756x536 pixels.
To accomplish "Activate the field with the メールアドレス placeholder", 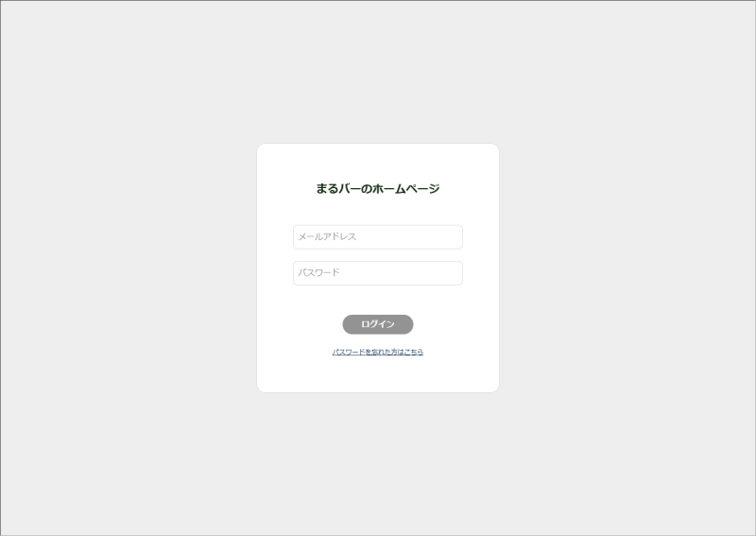I will (x=377, y=237).
